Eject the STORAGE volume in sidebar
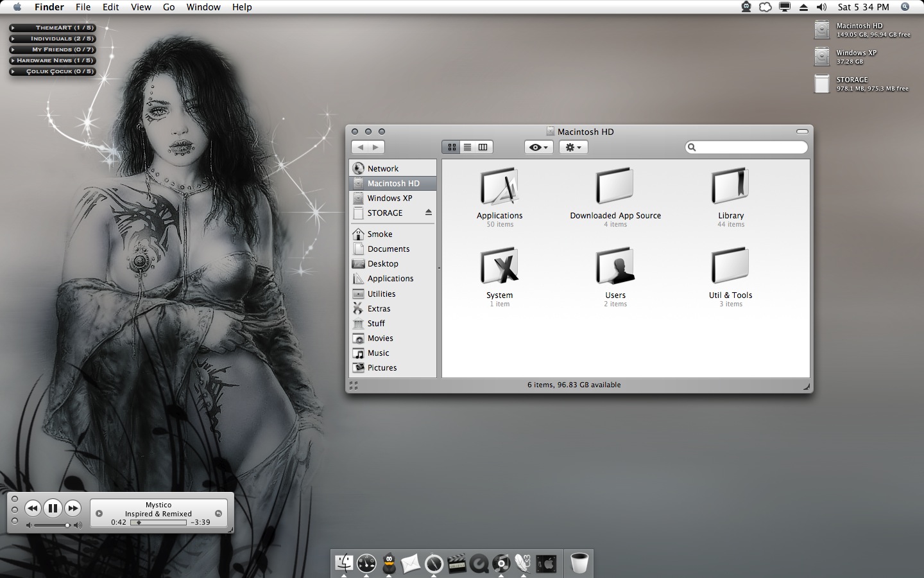 428,213
